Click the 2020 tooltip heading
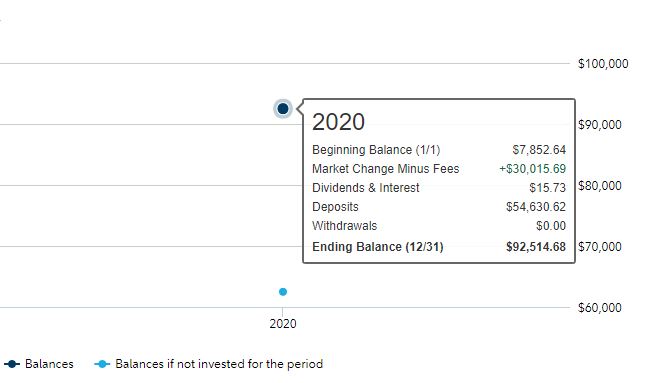 [x=338, y=122]
